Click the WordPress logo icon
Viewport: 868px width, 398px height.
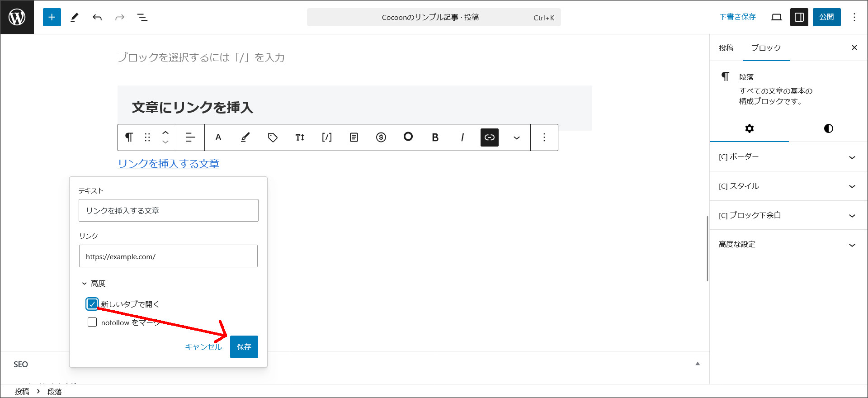[x=17, y=17]
